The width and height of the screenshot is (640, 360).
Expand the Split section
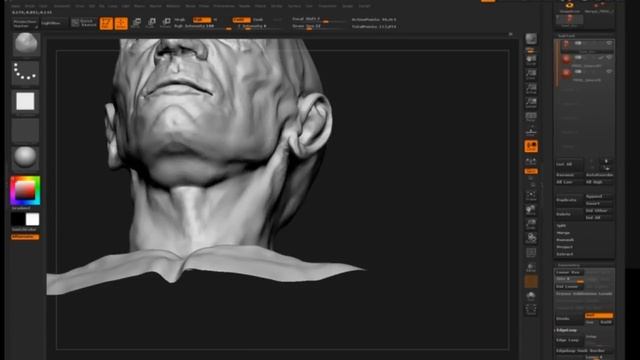pyautogui.click(x=562, y=226)
